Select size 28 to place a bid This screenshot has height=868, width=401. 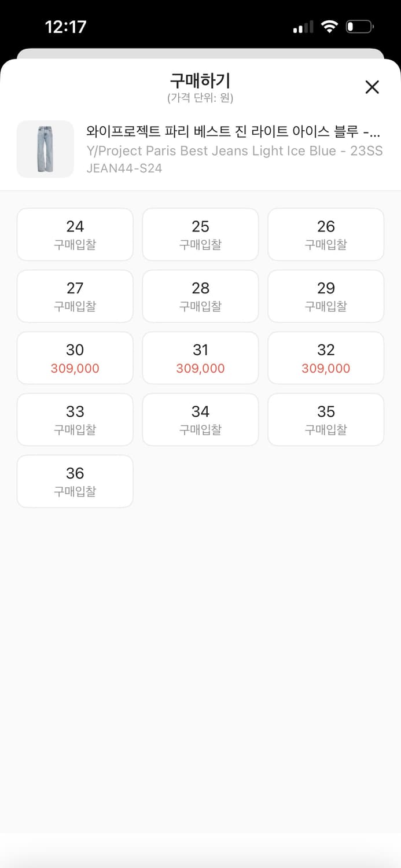pyautogui.click(x=200, y=296)
